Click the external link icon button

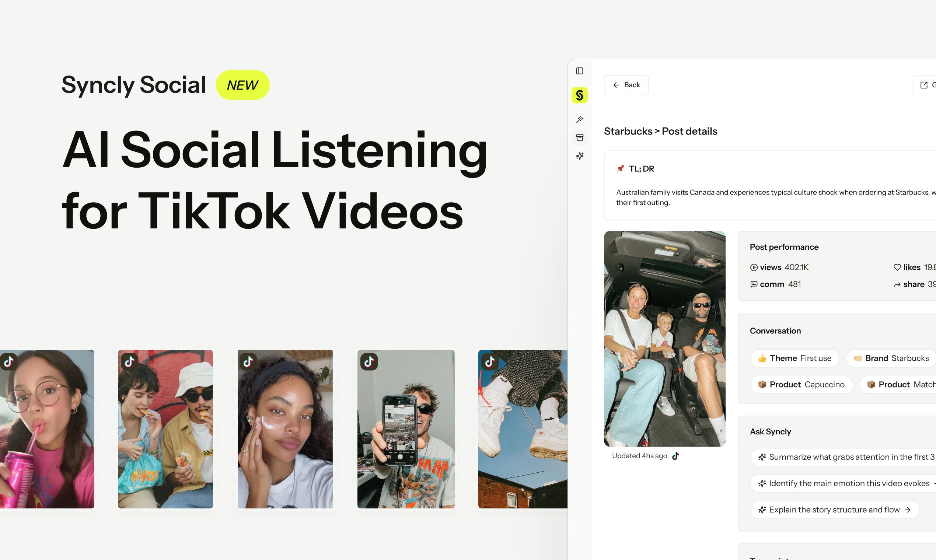(x=924, y=85)
